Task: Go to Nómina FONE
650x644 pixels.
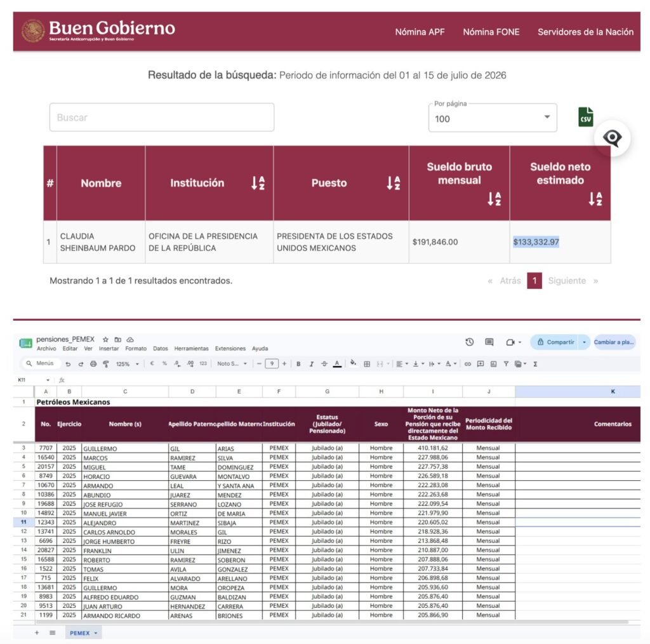Action: [491, 32]
